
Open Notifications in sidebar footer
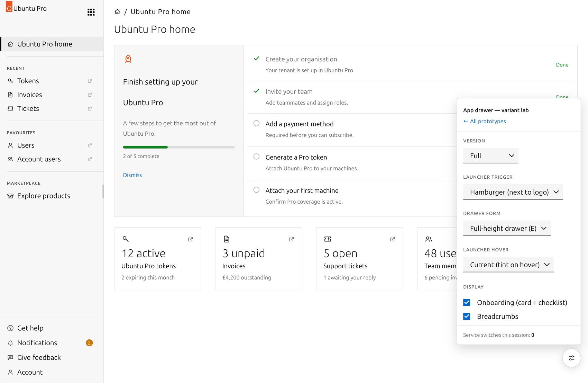pos(52,343)
